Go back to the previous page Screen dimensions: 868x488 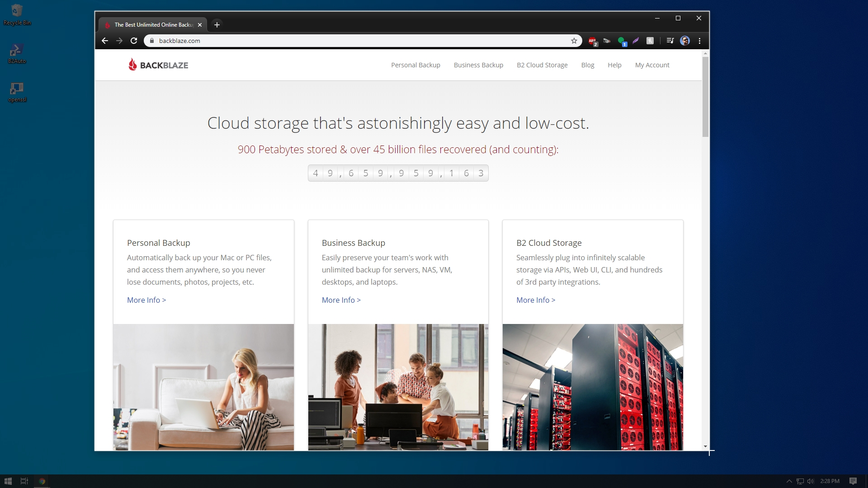[105, 41]
